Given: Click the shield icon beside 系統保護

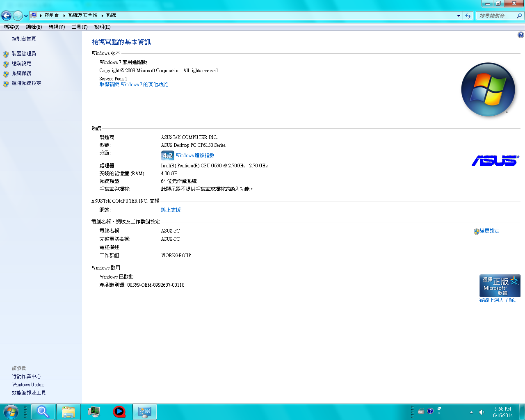Looking at the screenshot, I should pos(6,74).
